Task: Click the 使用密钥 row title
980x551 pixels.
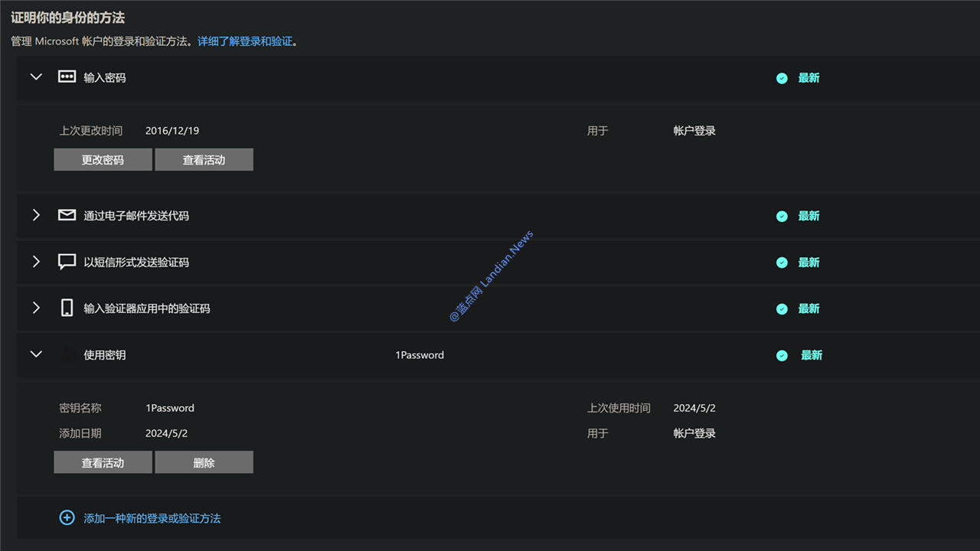Action: click(105, 355)
